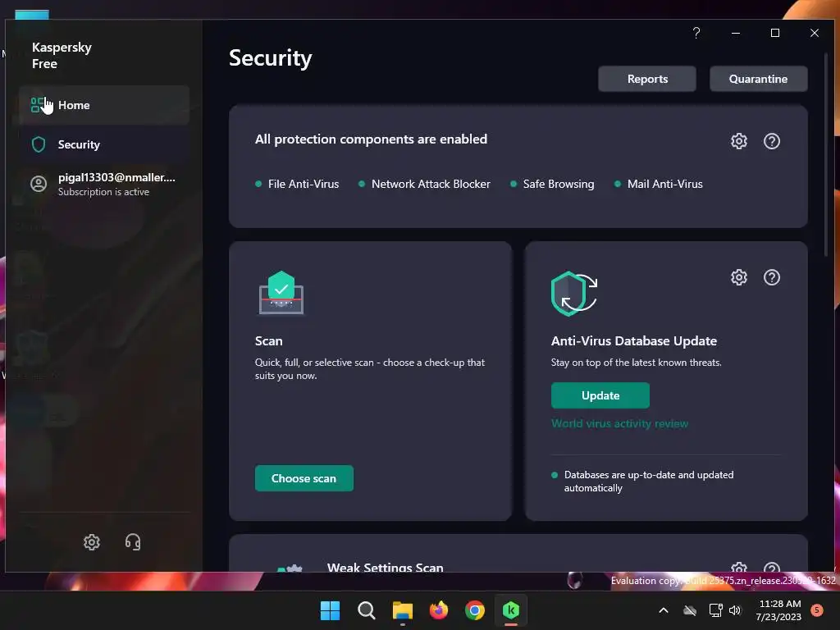
Task: Select the Security sidebar item
Action: (104, 144)
